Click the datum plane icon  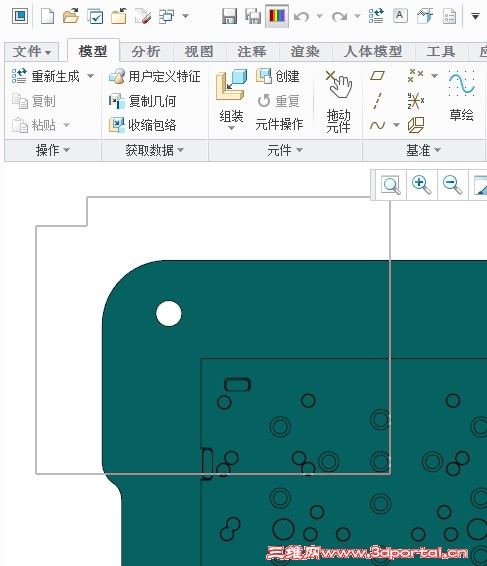pyautogui.click(x=378, y=75)
